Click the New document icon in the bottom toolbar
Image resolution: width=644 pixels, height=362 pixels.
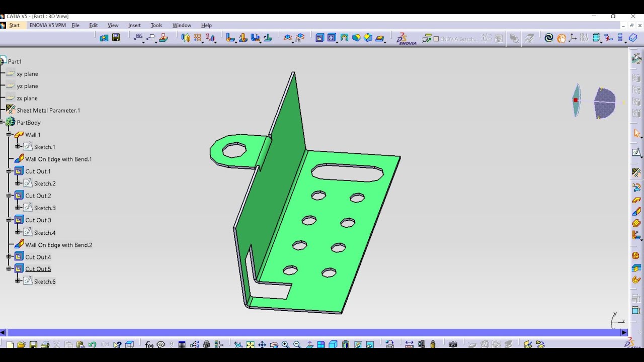click(x=10, y=345)
